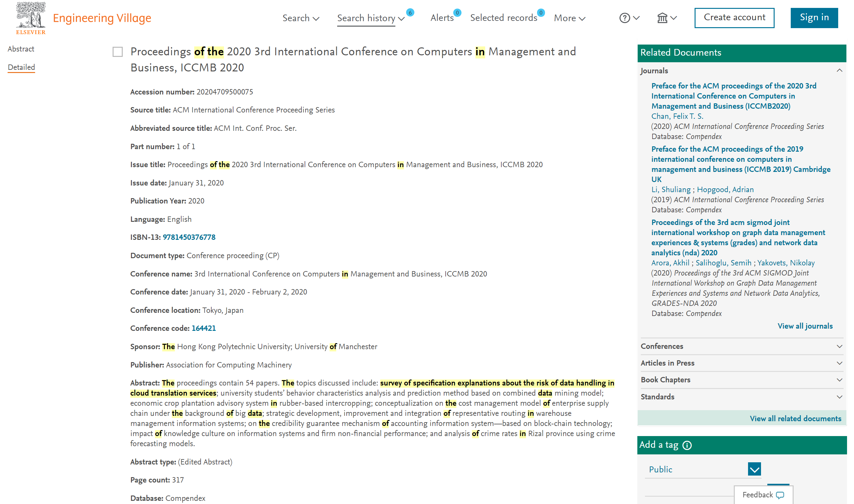Viewport: 854px width, 504px height.
Task: Click the Abstract type (Edited Abstract) text
Action: (205, 462)
